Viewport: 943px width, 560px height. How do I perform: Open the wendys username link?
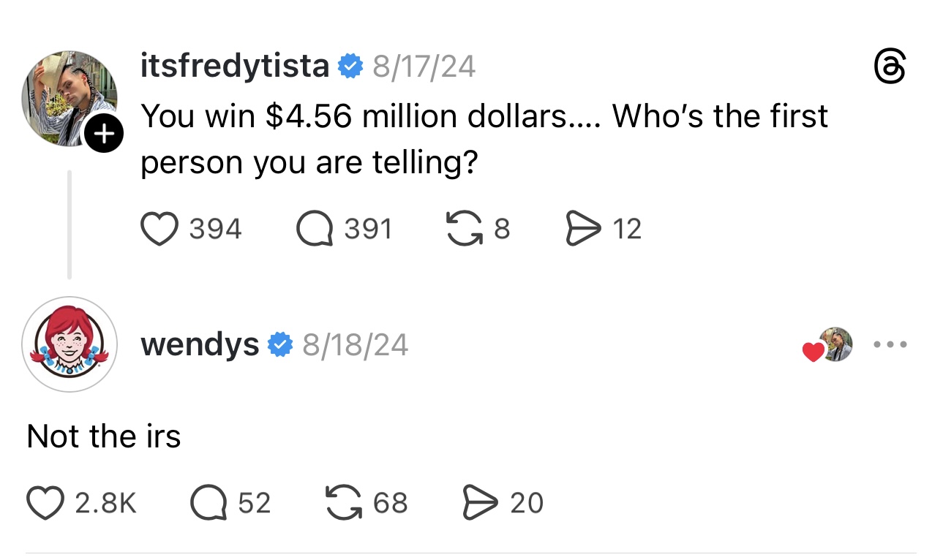click(x=199, y=344)
